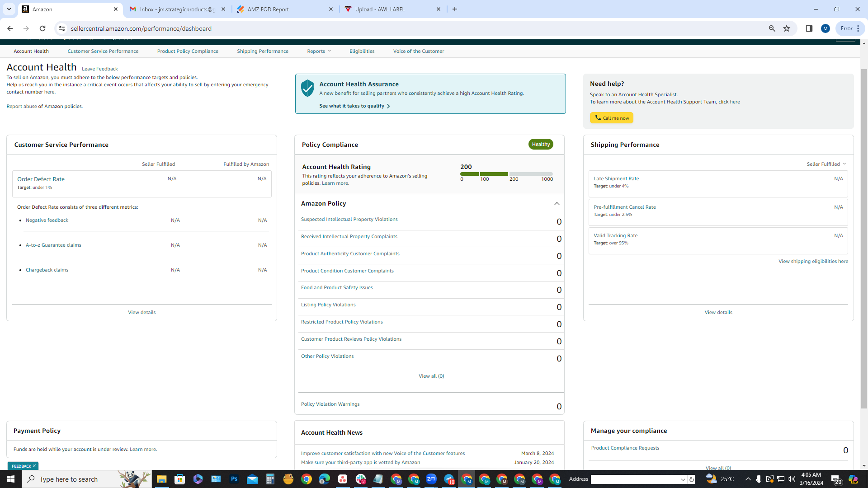Open File Explorer from the taskbar
This screenshot has height=488, width=868.
(x=161, y=479)
